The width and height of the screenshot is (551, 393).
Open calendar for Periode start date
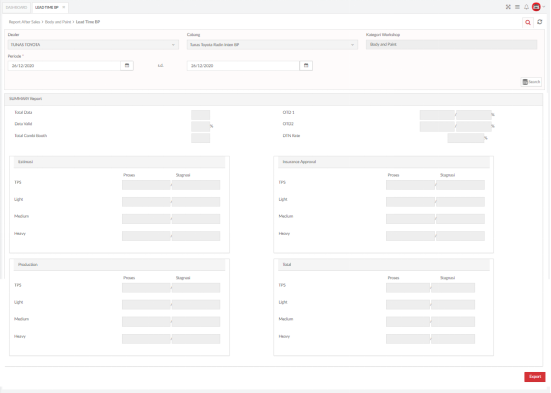[x=127, y=65]
